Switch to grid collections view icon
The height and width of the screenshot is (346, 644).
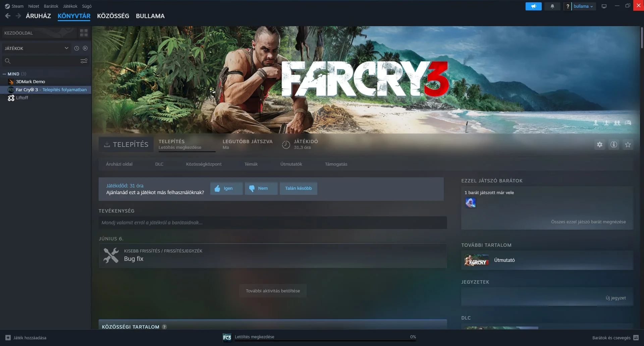pyautogui.click(x=84, y=33)
